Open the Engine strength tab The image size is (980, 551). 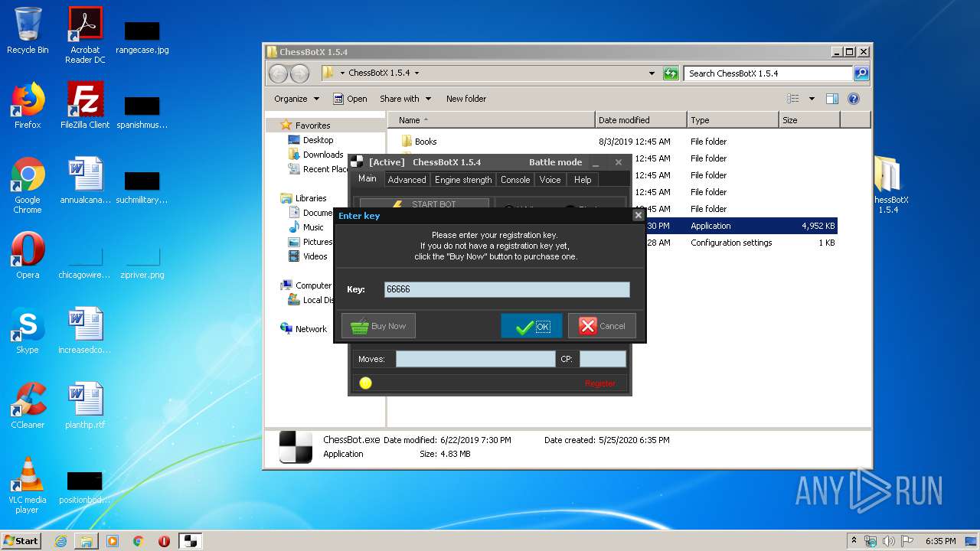[463, 180]
